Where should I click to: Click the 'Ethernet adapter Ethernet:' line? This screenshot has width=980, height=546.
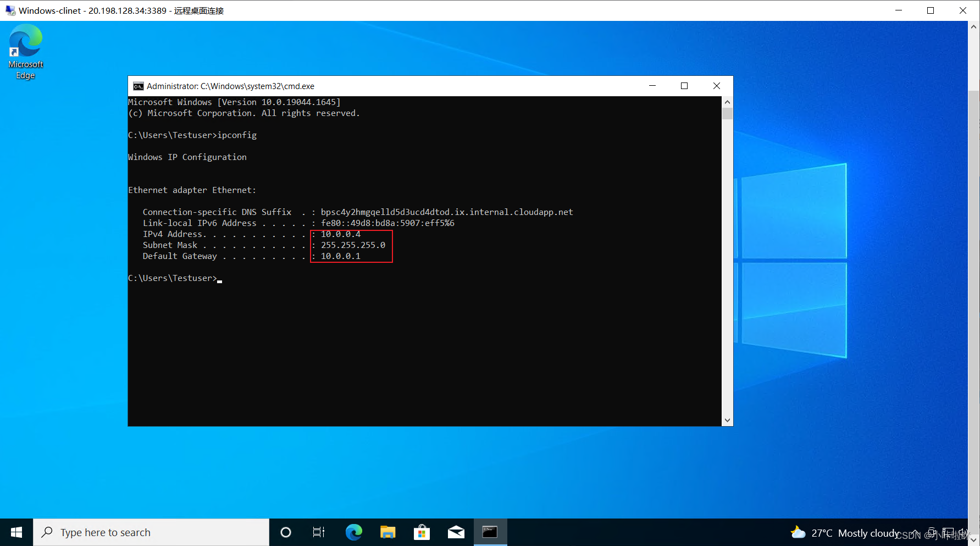[x=192, y=190]
